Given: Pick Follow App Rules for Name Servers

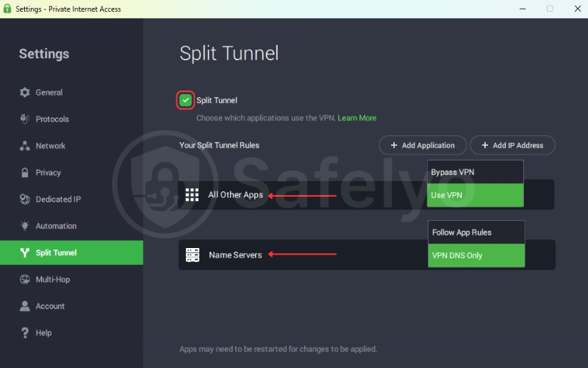Looking at the screenshot, I should pos(476,233).
